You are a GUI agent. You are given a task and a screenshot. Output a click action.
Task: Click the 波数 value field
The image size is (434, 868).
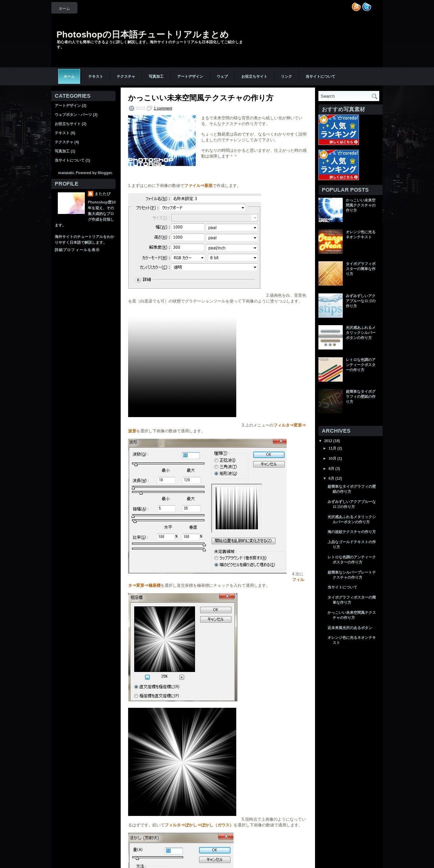[191, 455]
